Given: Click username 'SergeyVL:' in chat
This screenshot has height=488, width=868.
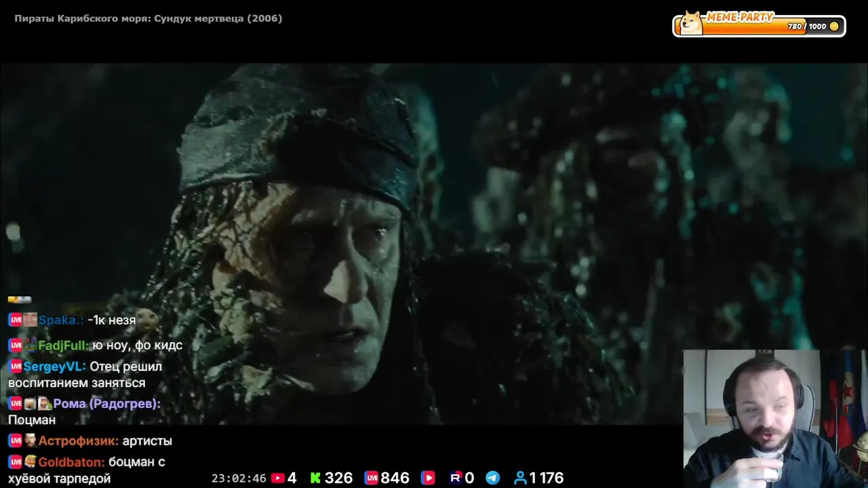Looking at the screenshot, I should coord(55,367).
